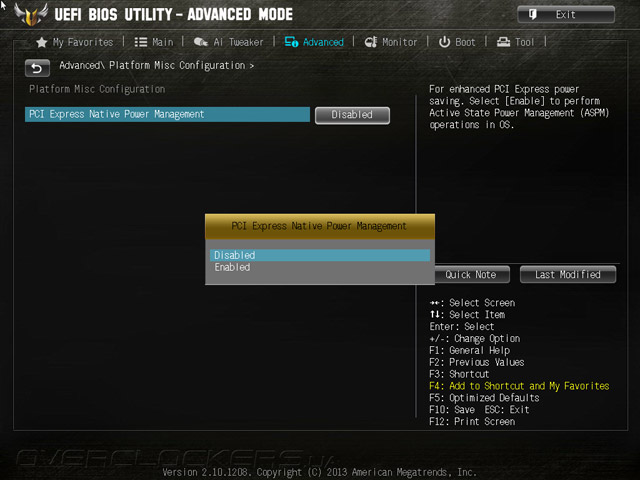Click the star icon of My Favorites
This screenshot has width=640, height=480.
[x=42, y=42]
